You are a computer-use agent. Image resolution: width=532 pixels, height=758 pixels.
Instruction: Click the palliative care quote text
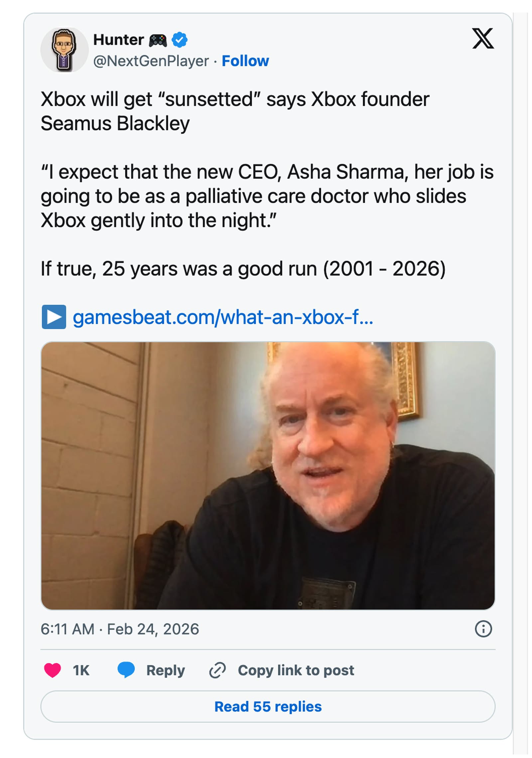click(253, 196)
